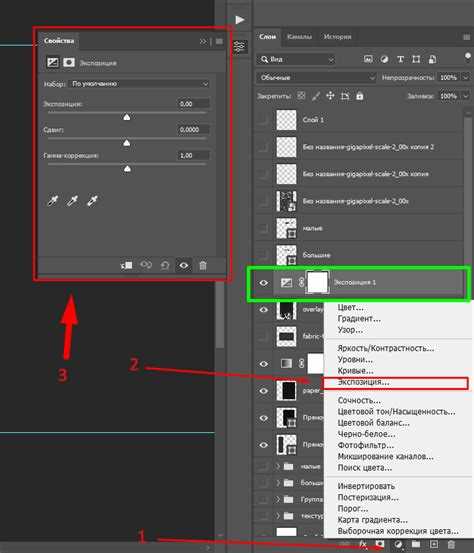This screenshot has height=553, width=474.
Task: Open the Набор preset dropdown
Action: click(x=139, y=84)
